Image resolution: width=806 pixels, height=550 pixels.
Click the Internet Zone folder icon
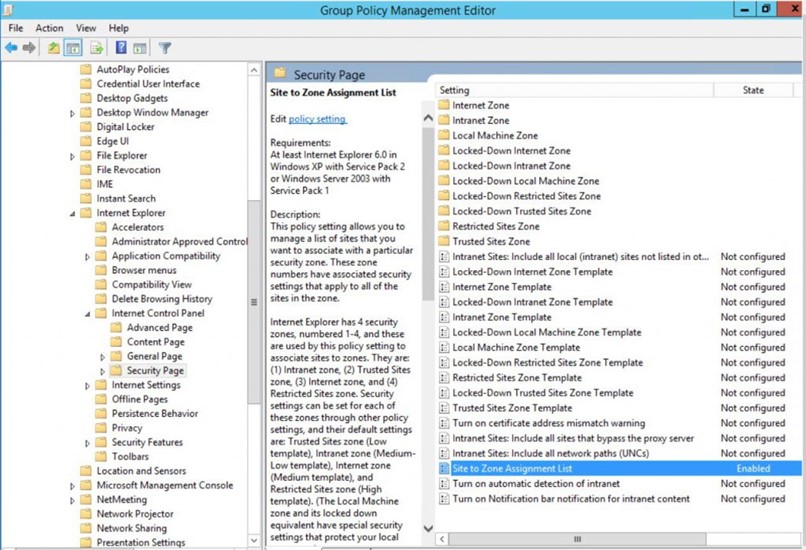[x=444, y=105]
